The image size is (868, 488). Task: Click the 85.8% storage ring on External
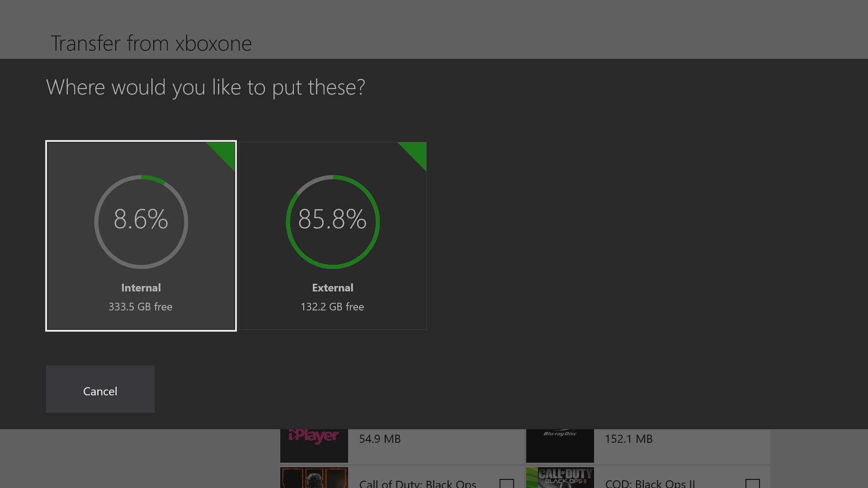pos(333,221)
